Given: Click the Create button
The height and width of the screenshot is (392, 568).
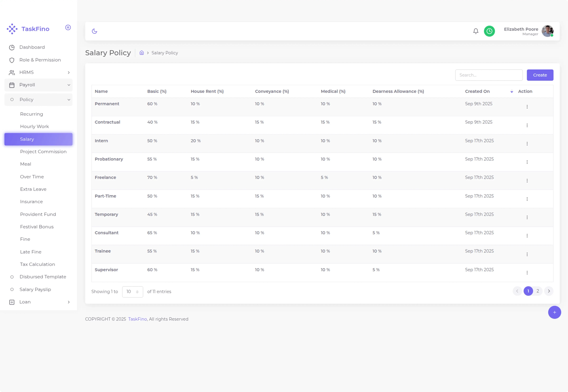Looking at the screenshot, I should click(540, 75).
